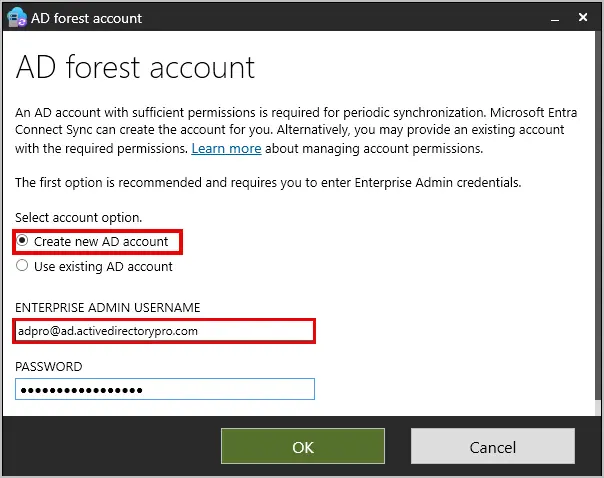Select the Create new AD account radio button
The image size is (604, 478).
coord(22,241)
